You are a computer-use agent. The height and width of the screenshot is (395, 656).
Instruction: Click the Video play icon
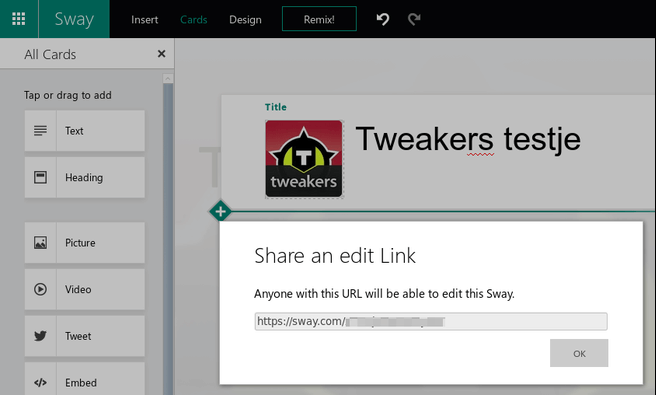click(x=40, y=289)
